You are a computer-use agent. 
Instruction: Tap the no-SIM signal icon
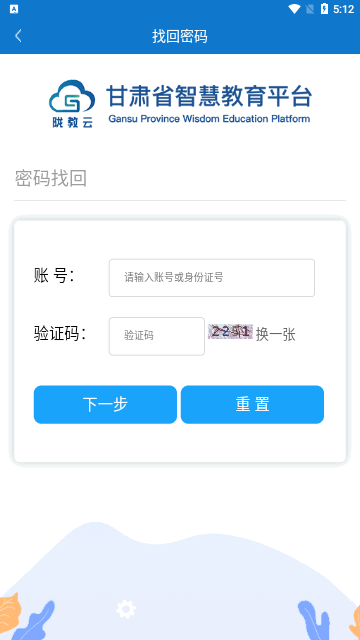[x=310, y=9]
